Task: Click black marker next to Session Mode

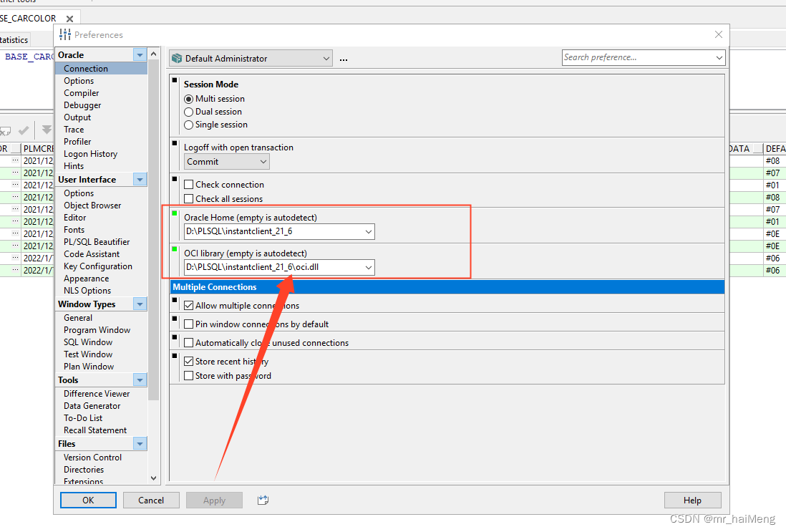Action: coord(175,79)
